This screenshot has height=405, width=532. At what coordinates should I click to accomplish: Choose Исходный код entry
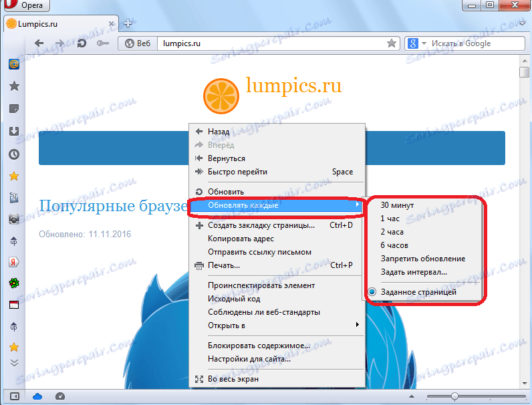[x=277, y=299]
